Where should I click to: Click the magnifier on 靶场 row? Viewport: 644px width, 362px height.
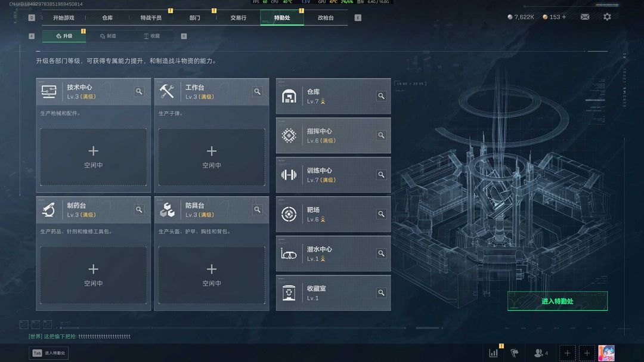381,214
